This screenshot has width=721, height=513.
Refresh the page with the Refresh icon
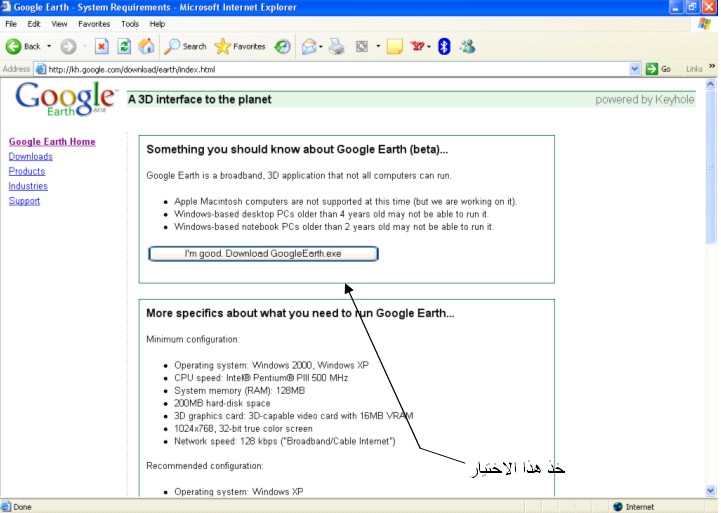(124, 46)
